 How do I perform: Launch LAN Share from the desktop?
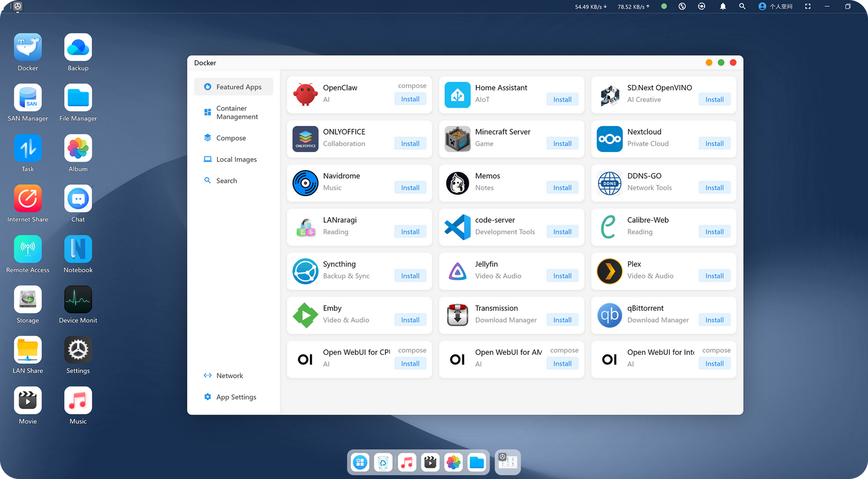(x=28, y=350)
